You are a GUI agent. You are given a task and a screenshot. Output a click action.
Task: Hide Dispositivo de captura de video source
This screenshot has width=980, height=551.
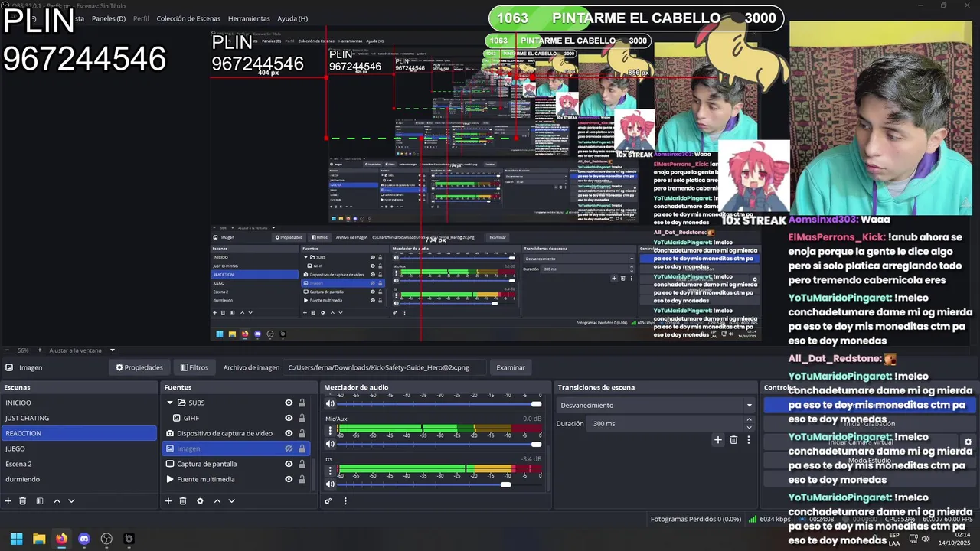click(289, 433)
